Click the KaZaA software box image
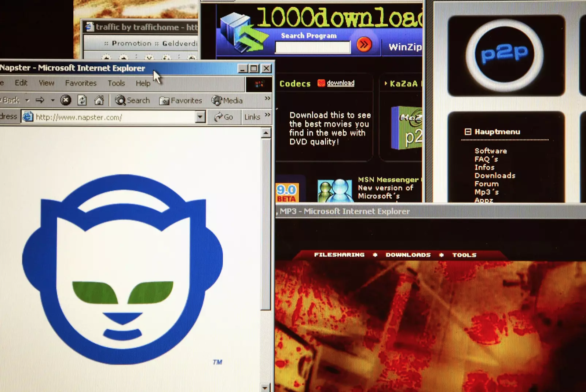Image resolution: width=586 pixels, height=392 pixels. [406, 128]
